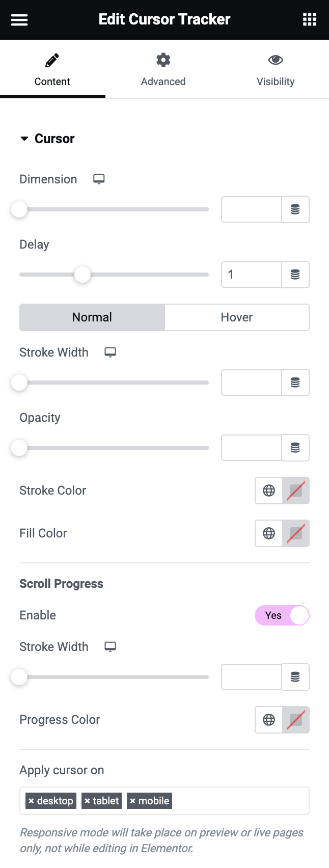This screenshot has height=868, width=329.
Task: Switch to the Advanced tab
Action: [x=163, y=69]
